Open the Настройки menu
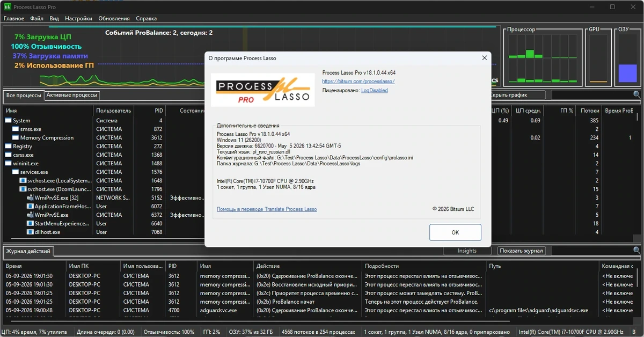 click(x=78, y=19)
